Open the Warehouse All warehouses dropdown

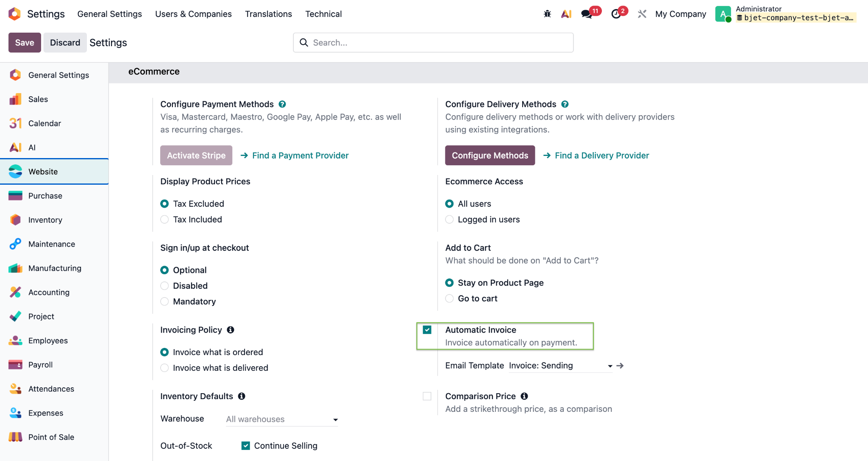(282, 419)
